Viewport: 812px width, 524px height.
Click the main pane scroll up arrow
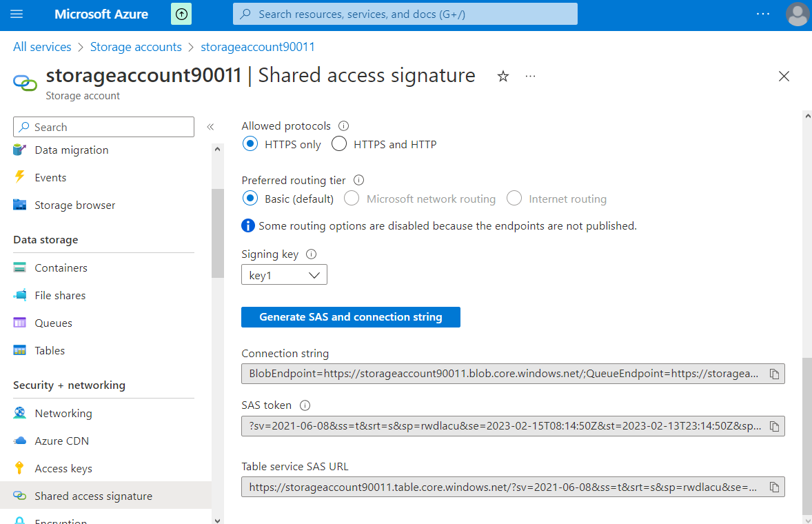[807, 116]
